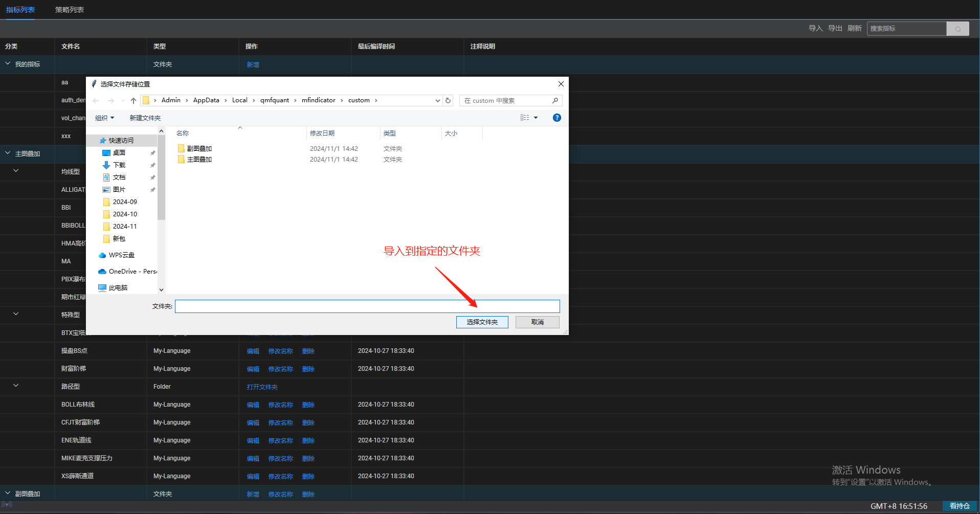Click 修改名称 link in bottom 副图叠加 row

[x=280, y=495]
